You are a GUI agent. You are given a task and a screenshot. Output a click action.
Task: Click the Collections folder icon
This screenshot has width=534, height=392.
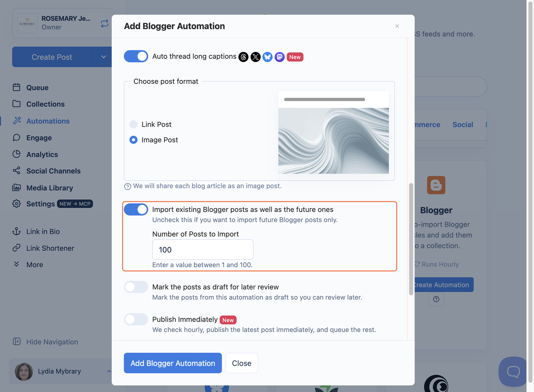[x=16, y=104]
